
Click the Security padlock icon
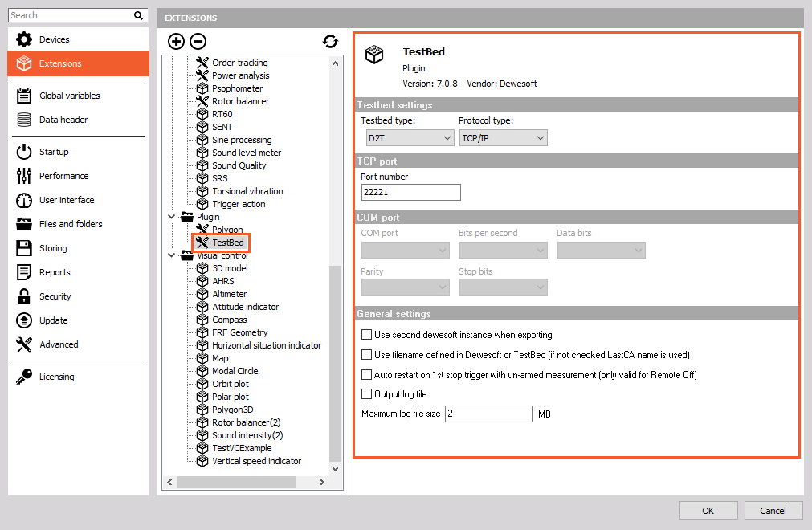coord(24,296)
